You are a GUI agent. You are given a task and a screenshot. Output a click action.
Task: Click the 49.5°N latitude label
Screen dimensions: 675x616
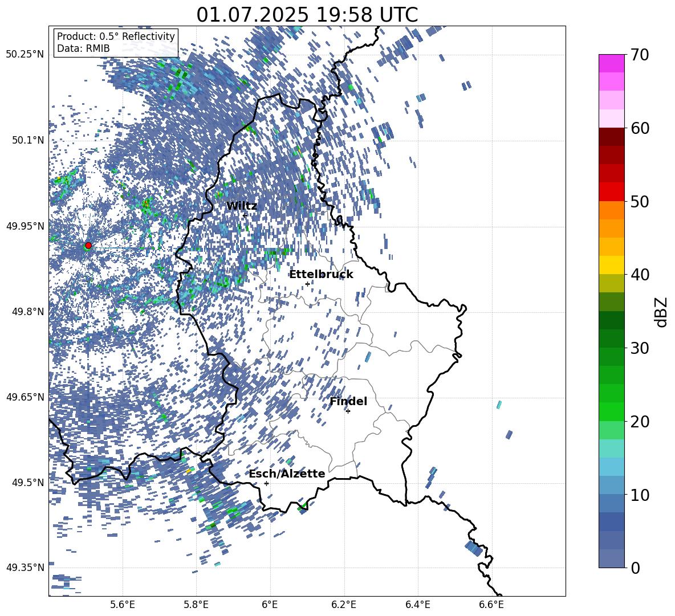28,482
